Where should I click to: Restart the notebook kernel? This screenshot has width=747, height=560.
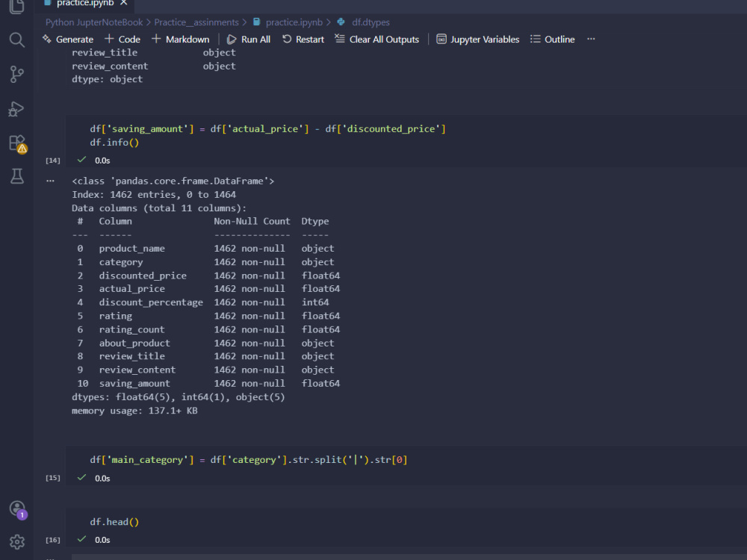click(x=303, y=39)
